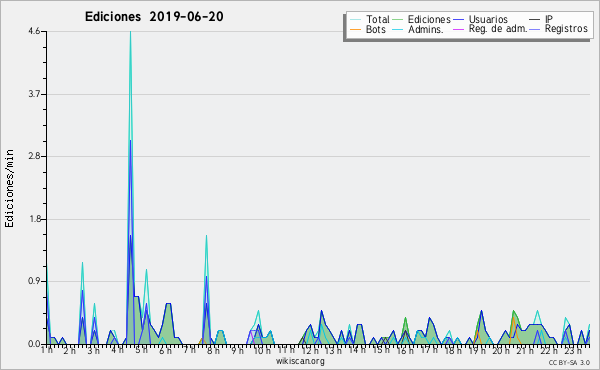Click the peak near 8 h
The image size is (600, 370).
(206, 236)
